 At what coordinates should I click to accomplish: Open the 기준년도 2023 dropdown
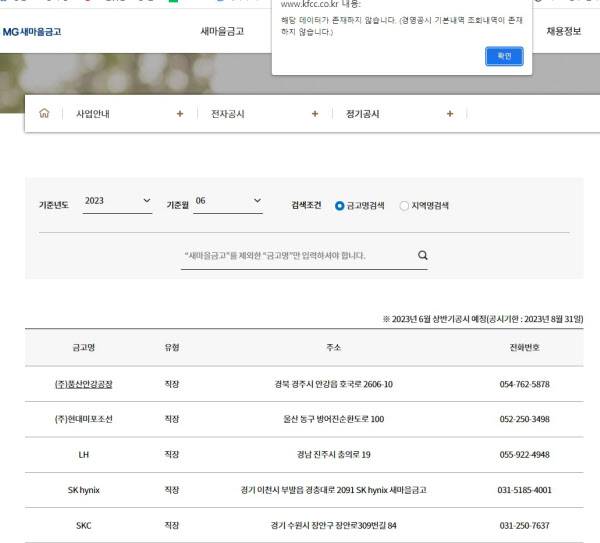(117, 202)
